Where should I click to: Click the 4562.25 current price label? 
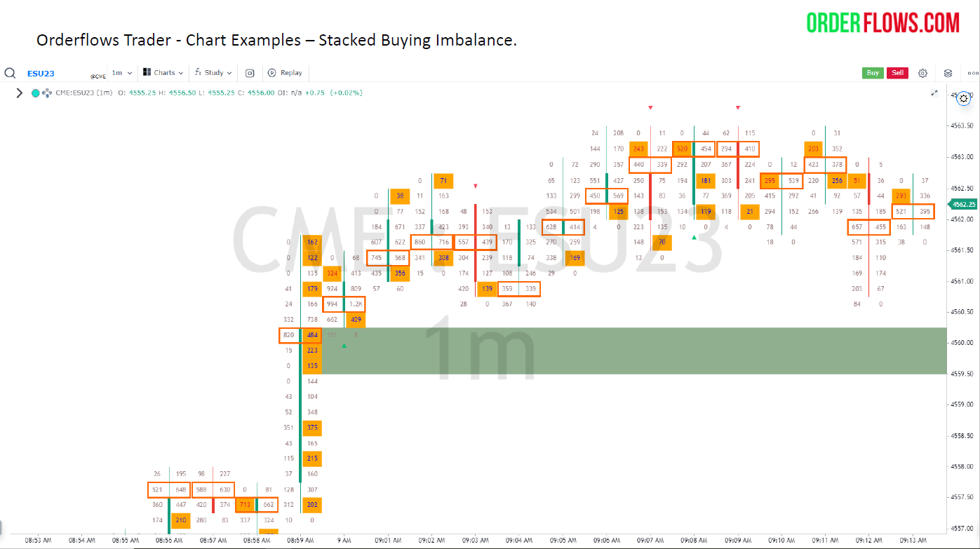tap(965, 204)
